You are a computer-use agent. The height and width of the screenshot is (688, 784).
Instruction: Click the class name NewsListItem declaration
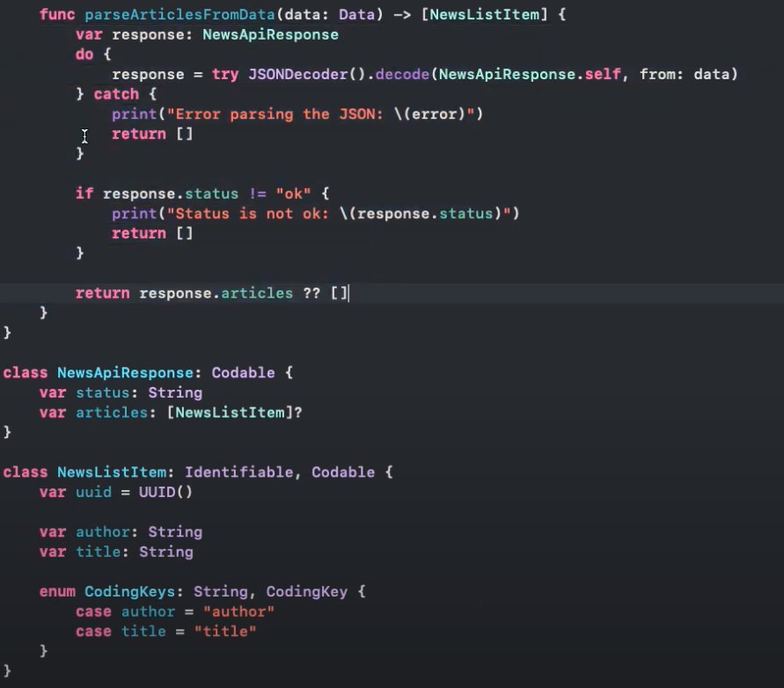coord(112,472)
